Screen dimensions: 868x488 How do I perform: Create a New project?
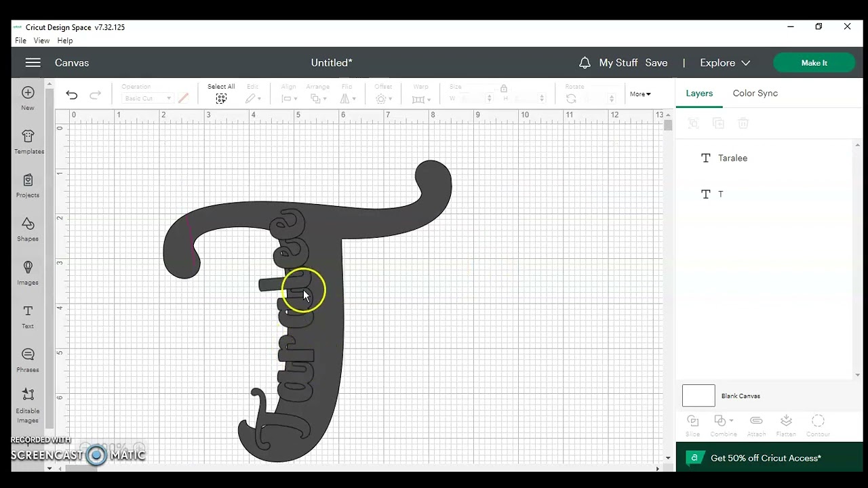click(28, 98)
